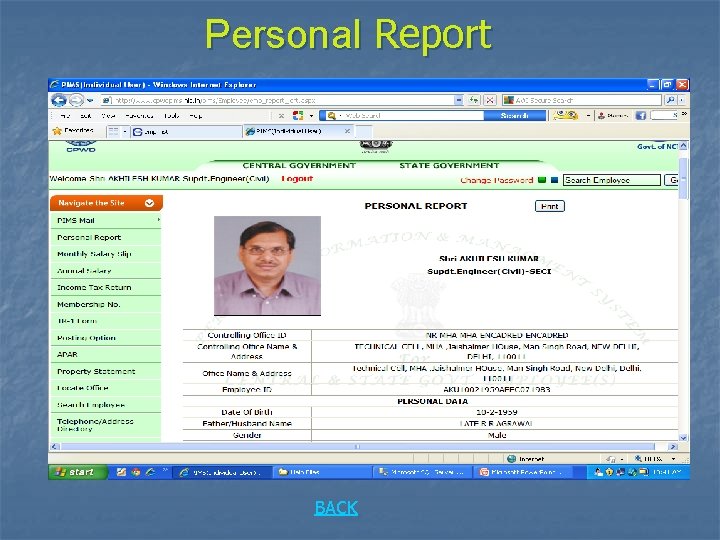This screenshot has height=540, width=720.
Task: Click the Search Employee text field
Action: (612, 180)
